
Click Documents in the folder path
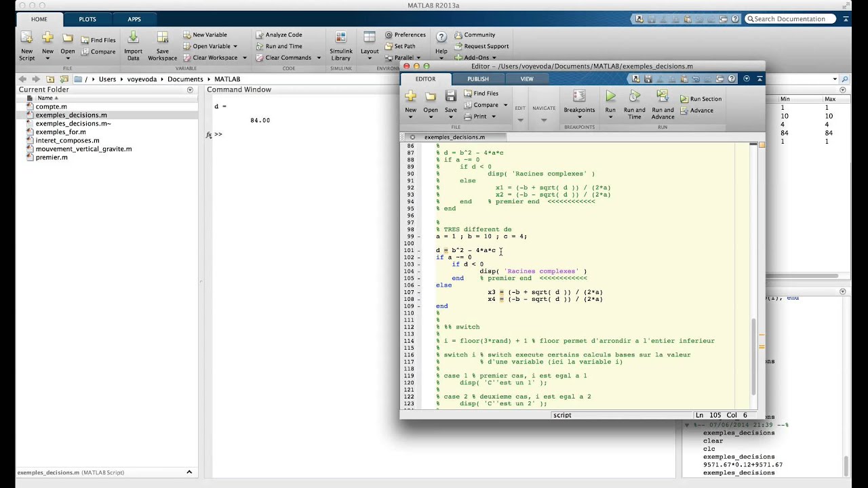(x=185, y=79)
